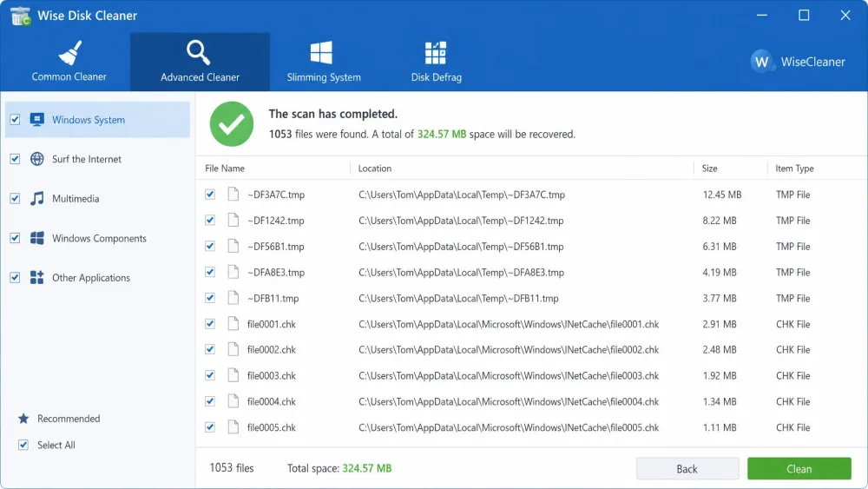The image size is (868, 489).
Task: Sort by File Name column header
Action: [x=225, y=169]
